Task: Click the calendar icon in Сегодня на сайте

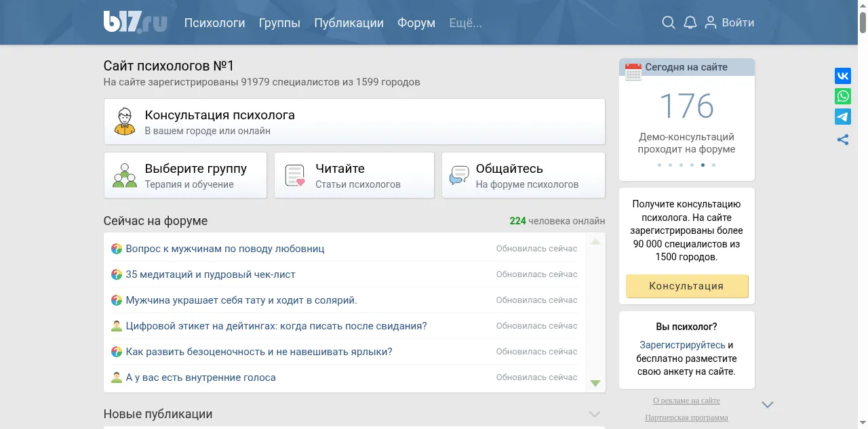Action: tap(633, 72)
